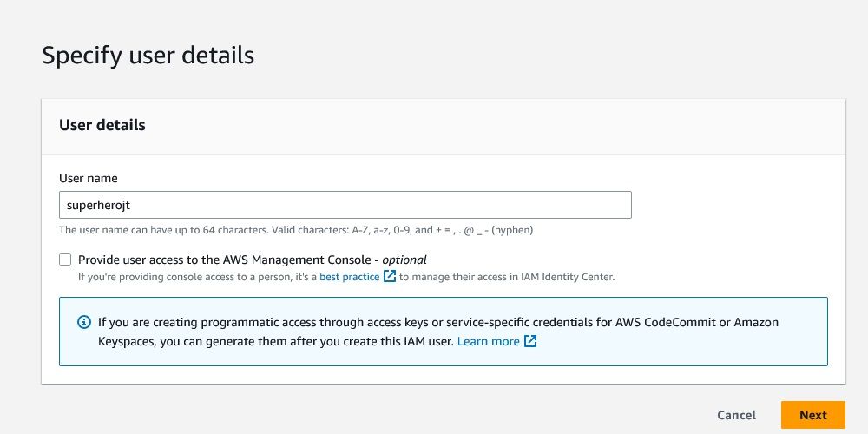The height and width of the screenshot is (434, 868).
Task: Cancel the user creation
Action: pos(736,415)
